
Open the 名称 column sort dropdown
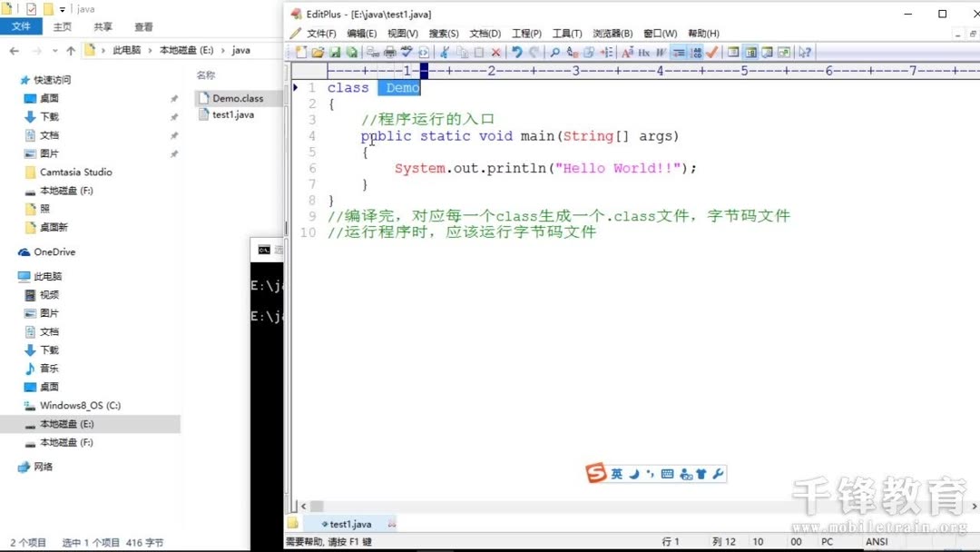206,74
